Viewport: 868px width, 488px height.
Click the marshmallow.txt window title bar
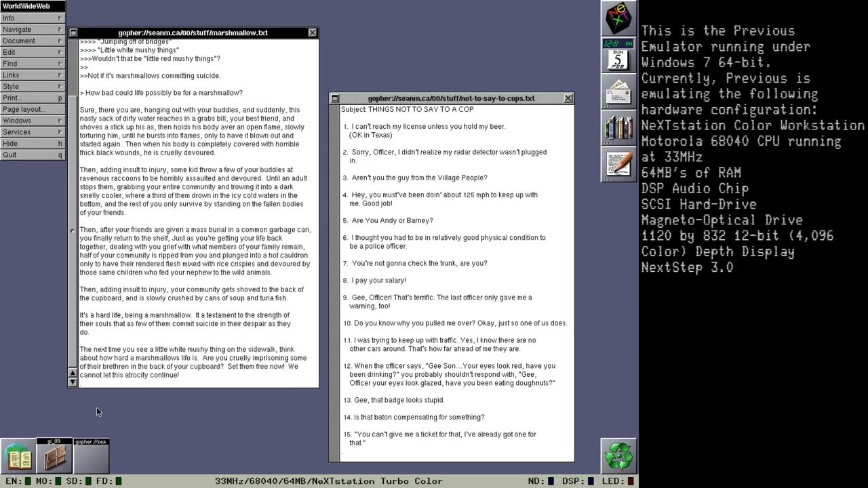(193, 33)
